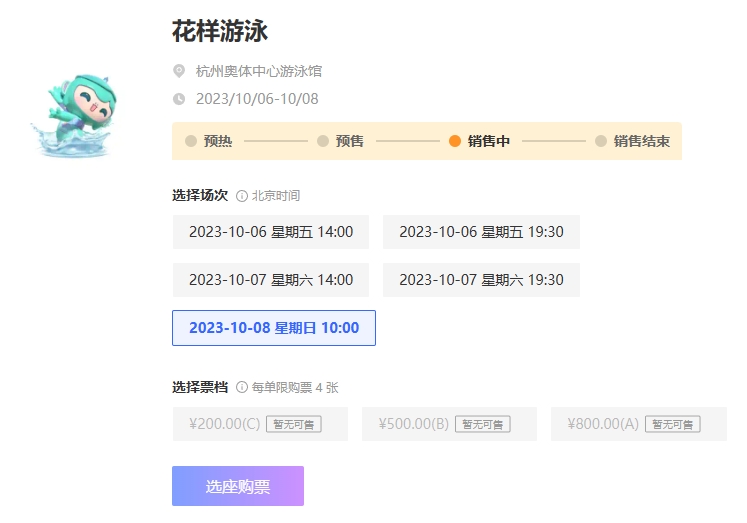Select session 2023-10-06 星期五 19:30

tap(481, 232)
